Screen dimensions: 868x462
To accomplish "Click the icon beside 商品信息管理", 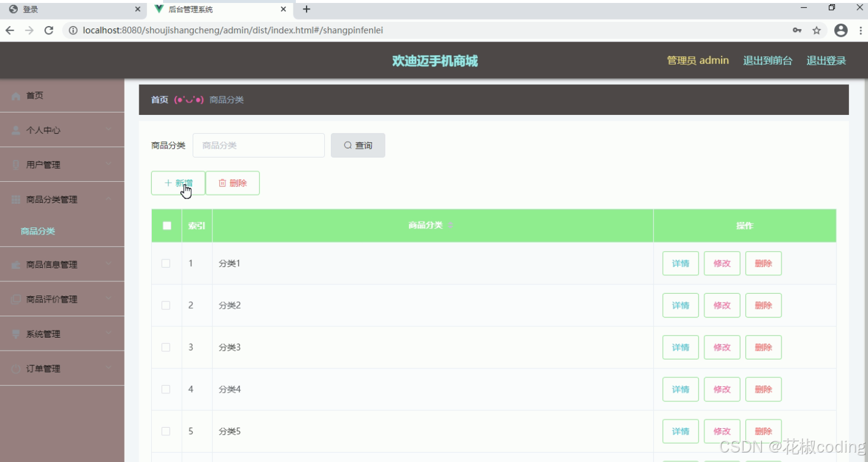I will (16, 265).
